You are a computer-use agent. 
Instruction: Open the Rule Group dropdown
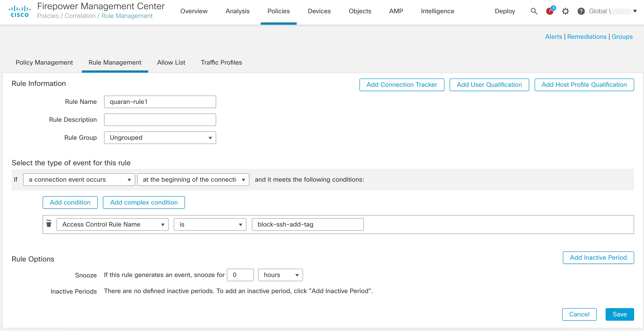tap(160, 137)
